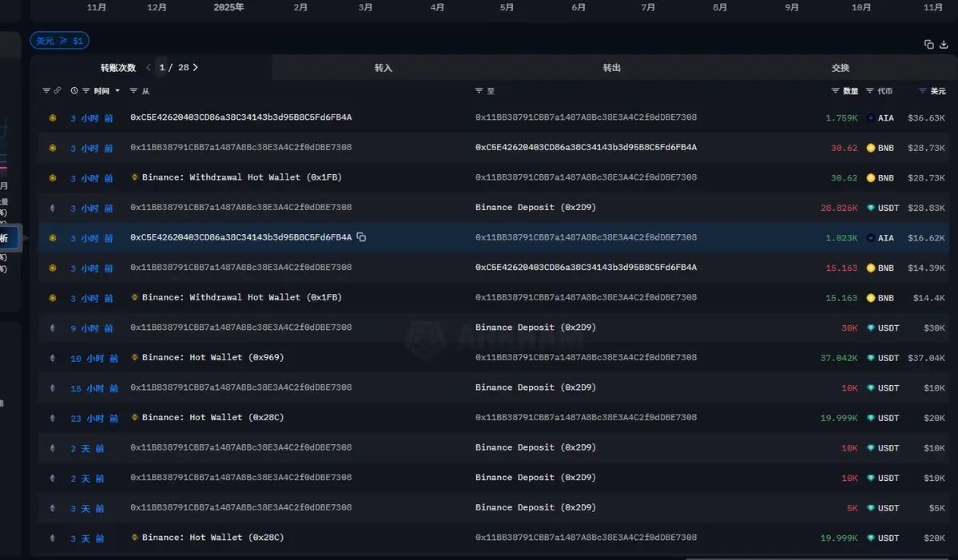Click the chain icon on the 23 小时 前 row

click(x=53, y=419)
